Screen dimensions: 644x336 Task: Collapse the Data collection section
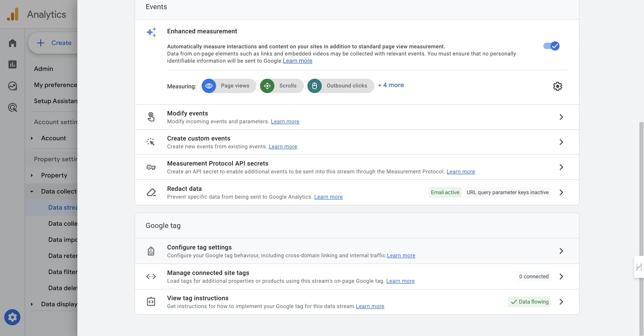coord(32,191)
